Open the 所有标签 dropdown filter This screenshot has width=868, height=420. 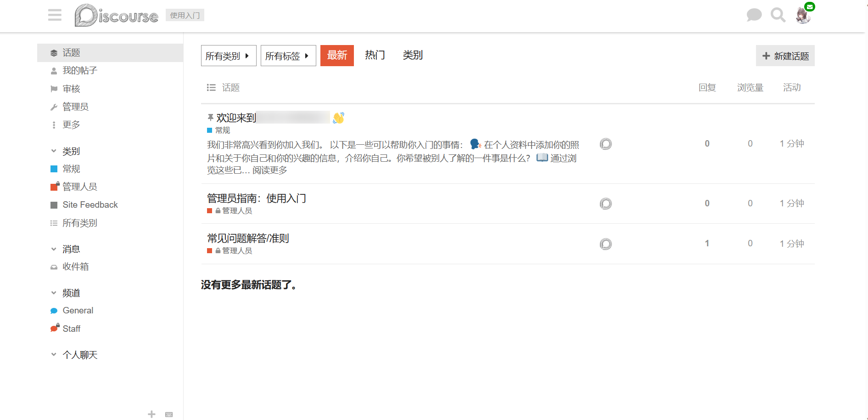coord(288,56)
